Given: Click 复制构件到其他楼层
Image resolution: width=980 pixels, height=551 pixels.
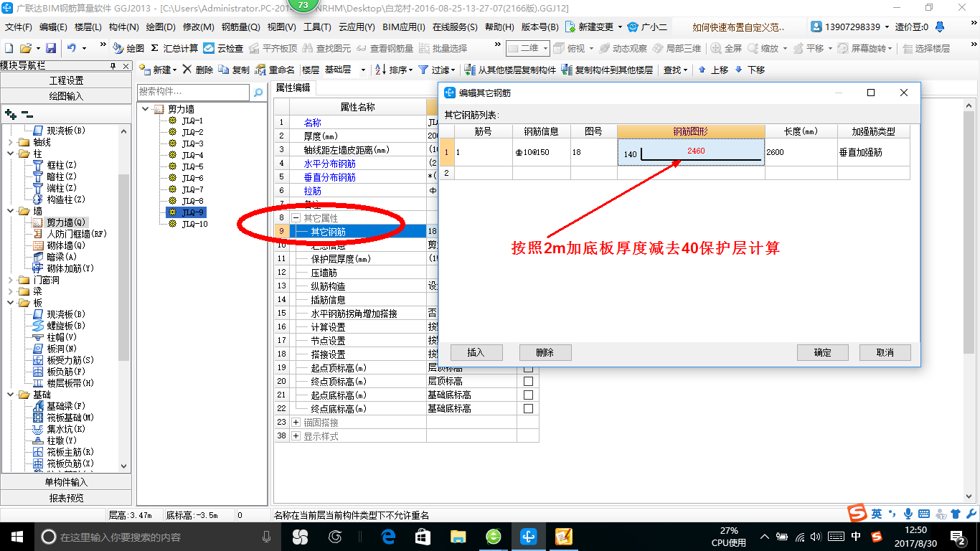Looking at the screenshot, I should point(608,70).
